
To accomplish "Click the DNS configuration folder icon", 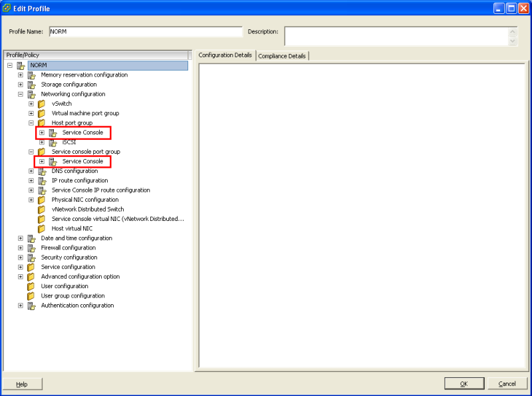I will click(41, 170).
